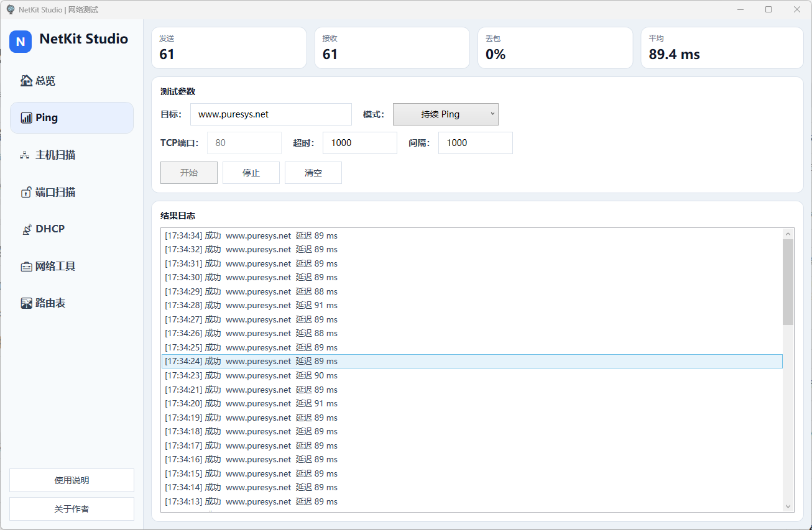Click the 端口扫描 port scan lock icon

click(x=26, y=193)
